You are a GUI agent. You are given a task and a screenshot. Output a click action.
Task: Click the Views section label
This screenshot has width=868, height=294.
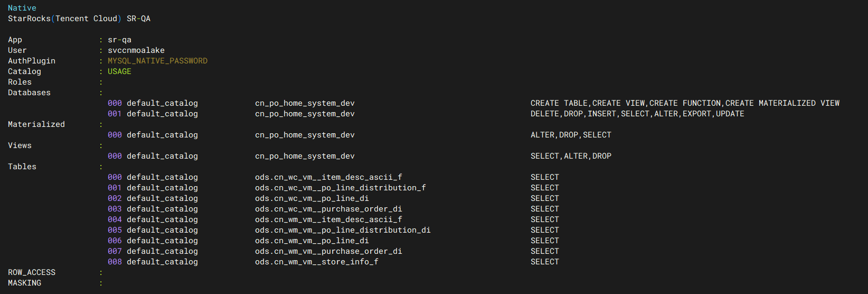pos(20,145)
